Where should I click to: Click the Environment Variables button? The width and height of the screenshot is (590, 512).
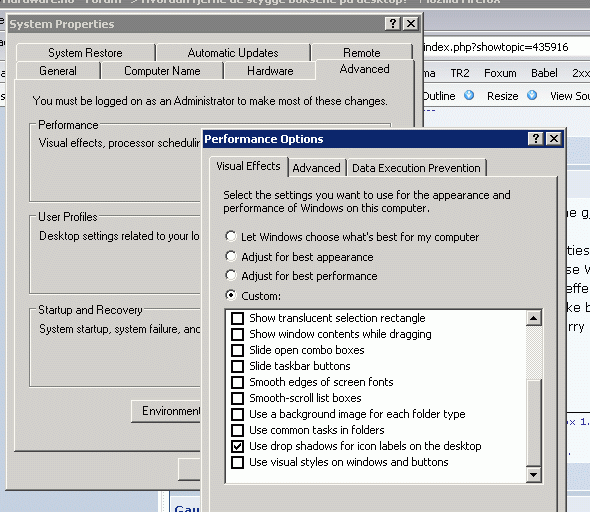pos(166,411)
